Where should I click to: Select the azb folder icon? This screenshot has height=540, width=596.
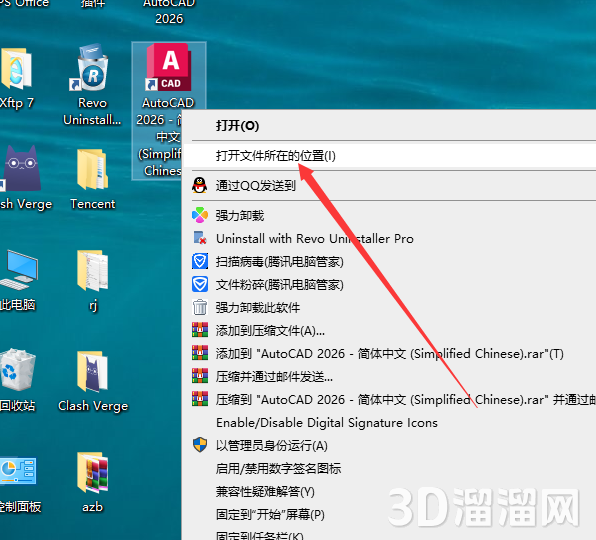[x=92, y=473]
